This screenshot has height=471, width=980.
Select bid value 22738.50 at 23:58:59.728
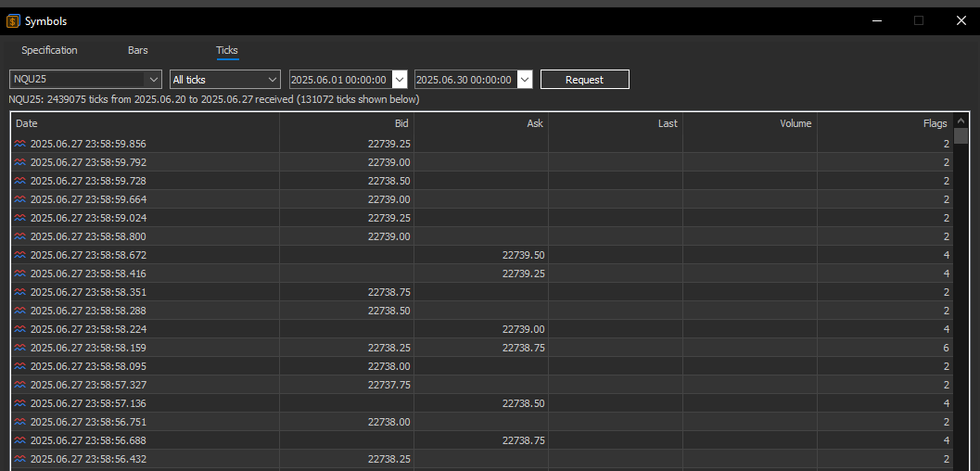pyautogui.click(x=388, y=181)
